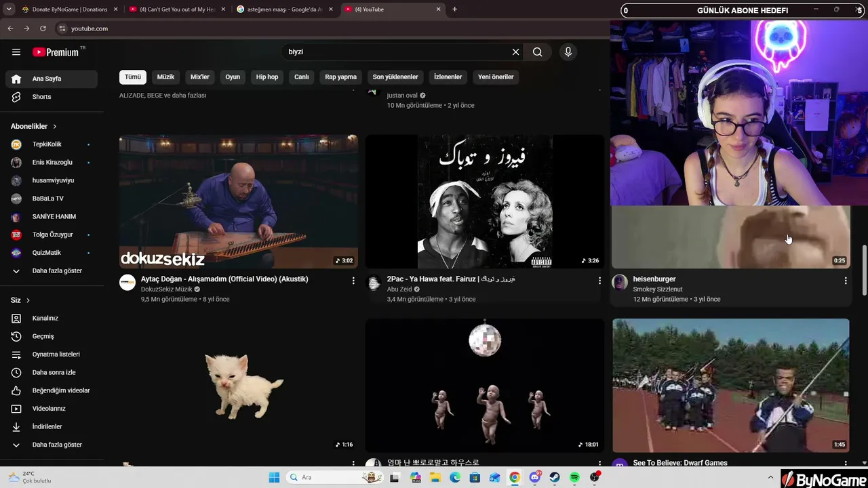
Task: Expand the Siz section's Daha fazla göster
Action: point(52,445)
